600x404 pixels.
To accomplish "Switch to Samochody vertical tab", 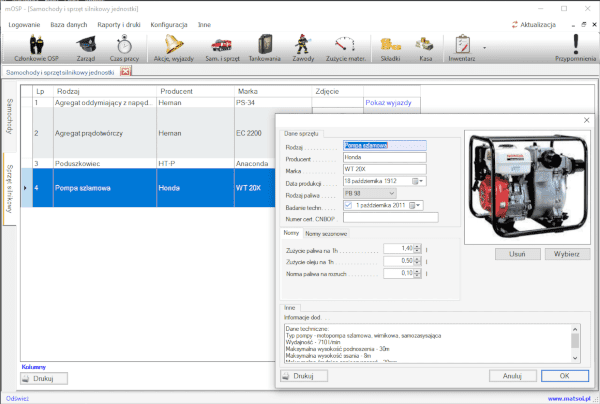I will pyautogui.click(x=9, y=116).
